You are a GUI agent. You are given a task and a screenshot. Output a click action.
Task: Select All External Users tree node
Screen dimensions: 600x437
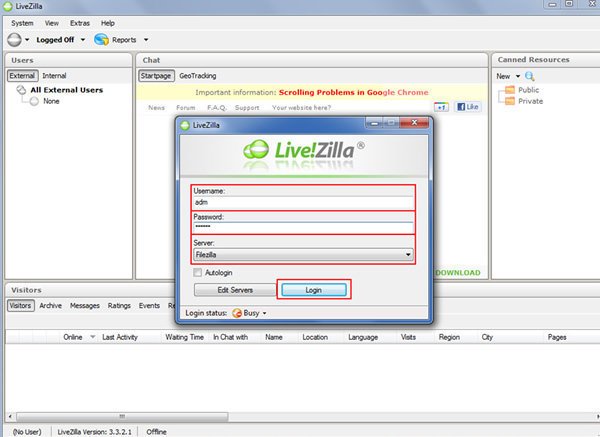tap(67, 90)
